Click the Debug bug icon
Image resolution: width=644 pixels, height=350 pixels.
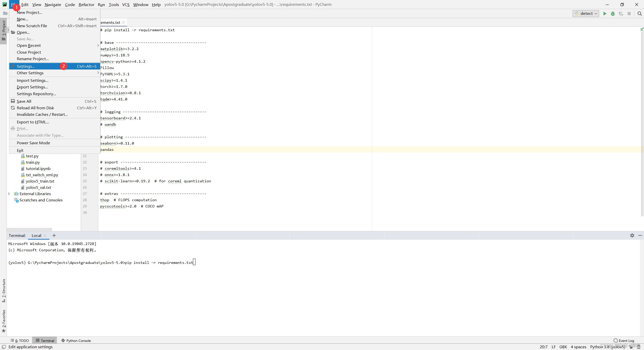tap(613, 14)
